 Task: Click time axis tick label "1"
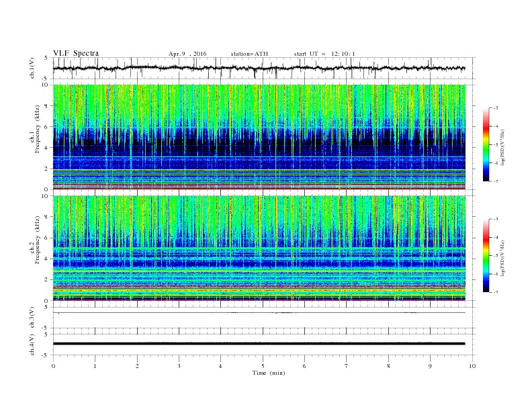[95, 366]
